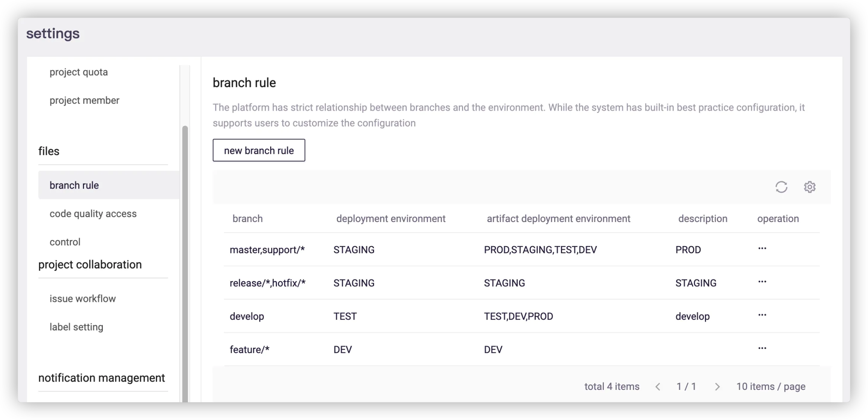Open label setting page
This screenshot has height=420, width=868.
tap(76, 327)
